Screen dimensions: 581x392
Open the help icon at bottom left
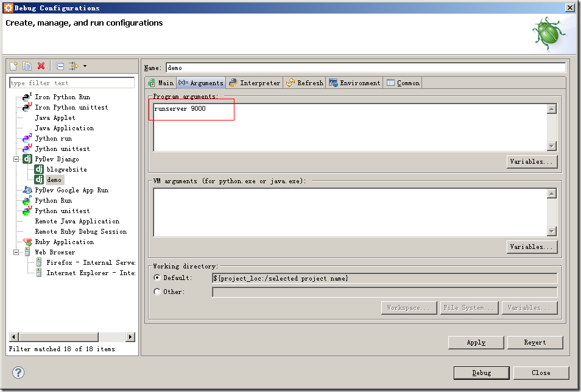[x=18, y=373]
